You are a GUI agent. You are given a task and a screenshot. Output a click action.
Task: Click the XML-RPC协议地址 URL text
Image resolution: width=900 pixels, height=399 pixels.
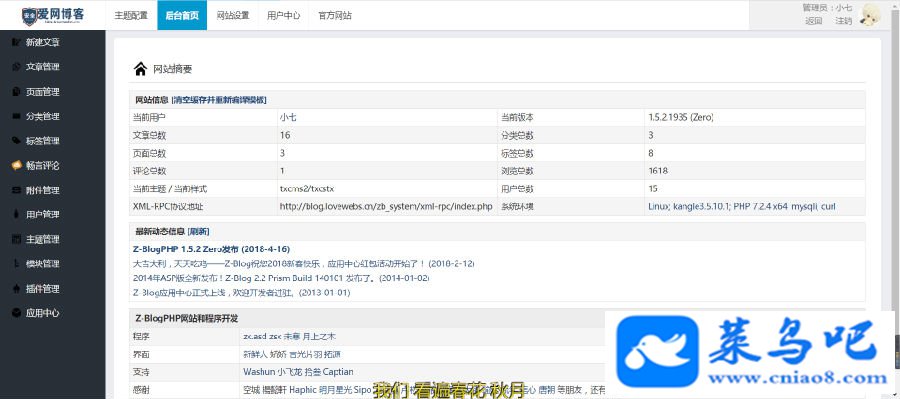(386, 206)
